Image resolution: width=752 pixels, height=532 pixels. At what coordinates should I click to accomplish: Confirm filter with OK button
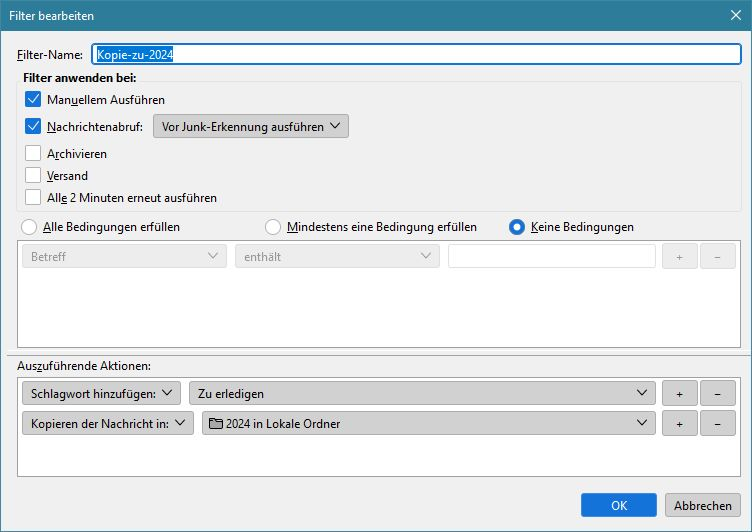tap(619, 505)
